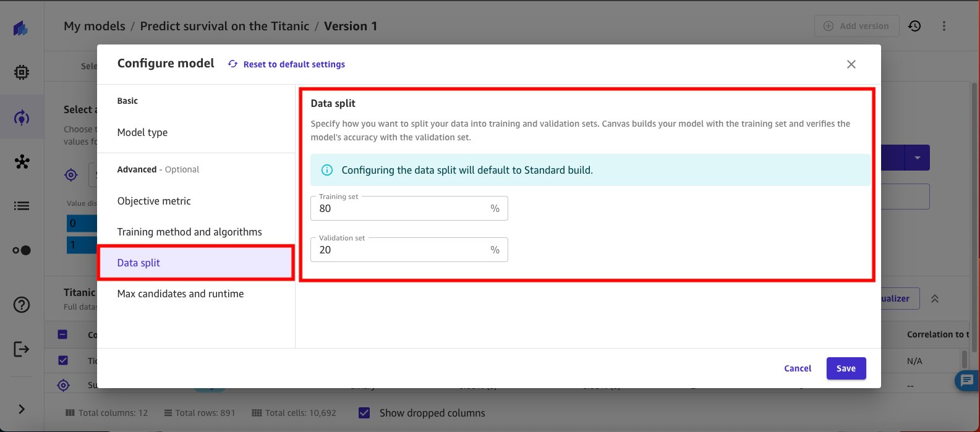This screenshot has width=980, height=432.
Task: Click the reset arrows icon beside Reset to default
Action: coord(232,64)
